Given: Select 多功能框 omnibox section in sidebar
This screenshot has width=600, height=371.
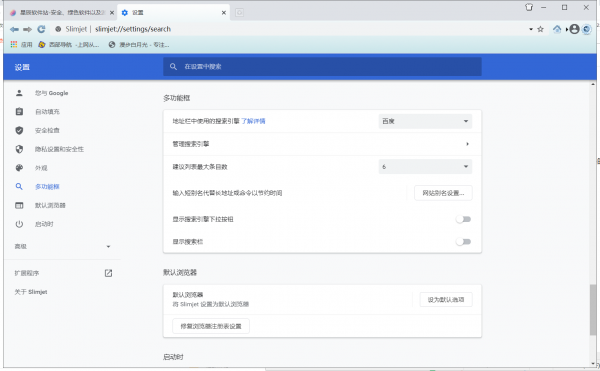Looking at the screenshot, I should coord(47,187).
